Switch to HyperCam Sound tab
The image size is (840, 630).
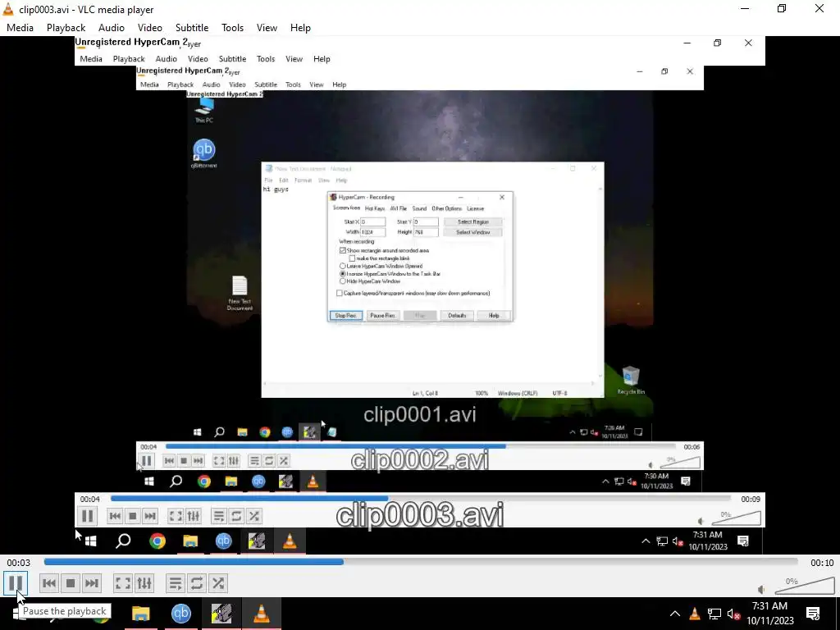[419, 208]
